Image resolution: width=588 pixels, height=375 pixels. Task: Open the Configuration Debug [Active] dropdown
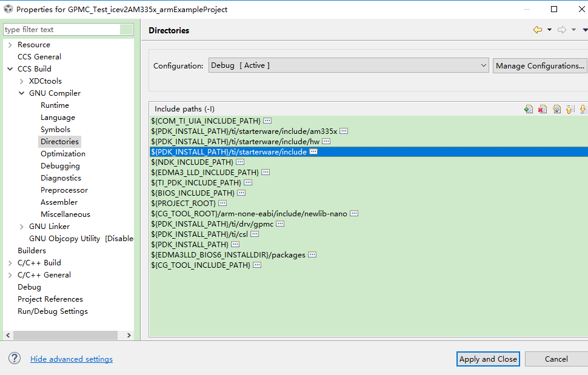tap(349, 65)
